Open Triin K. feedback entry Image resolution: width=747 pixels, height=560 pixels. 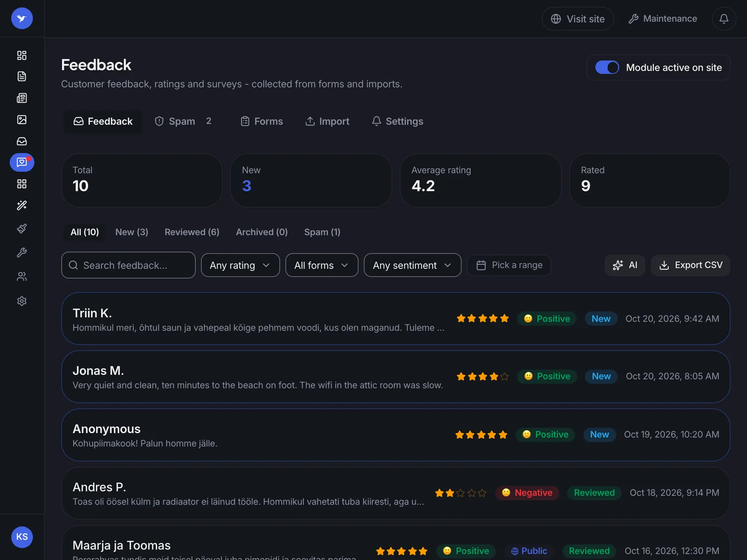pyautogui.click(x=396, y=319)
